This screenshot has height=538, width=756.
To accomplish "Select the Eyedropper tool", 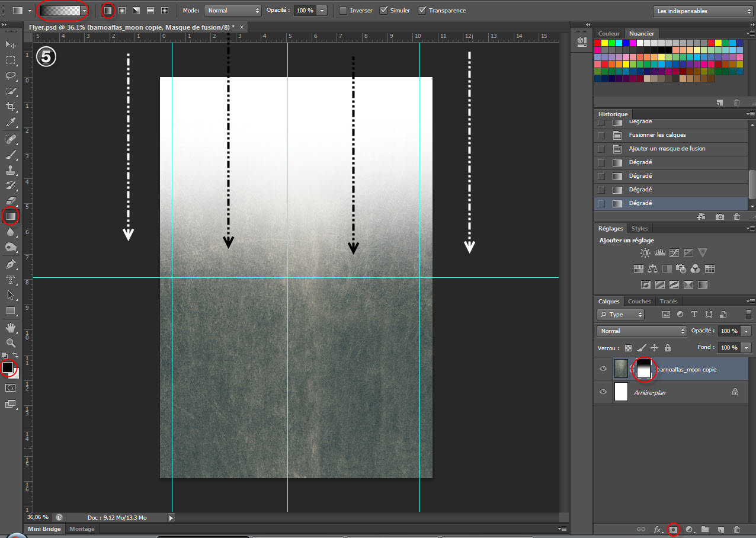I will point(11,123).
